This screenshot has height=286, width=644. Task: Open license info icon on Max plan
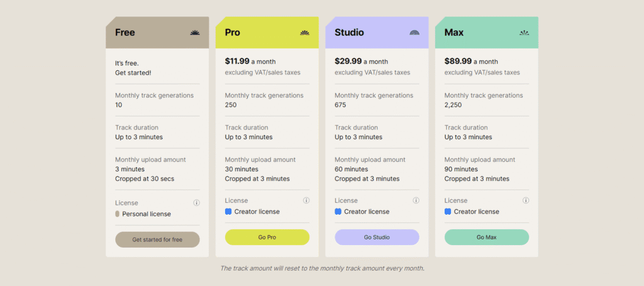tap(526, 200)
